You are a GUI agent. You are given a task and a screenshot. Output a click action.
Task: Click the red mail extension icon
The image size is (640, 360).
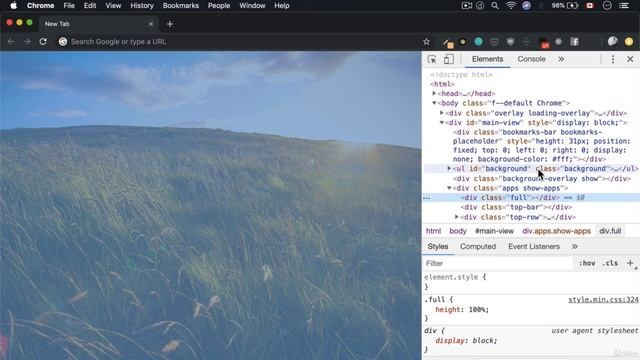[x=544, y=42]
